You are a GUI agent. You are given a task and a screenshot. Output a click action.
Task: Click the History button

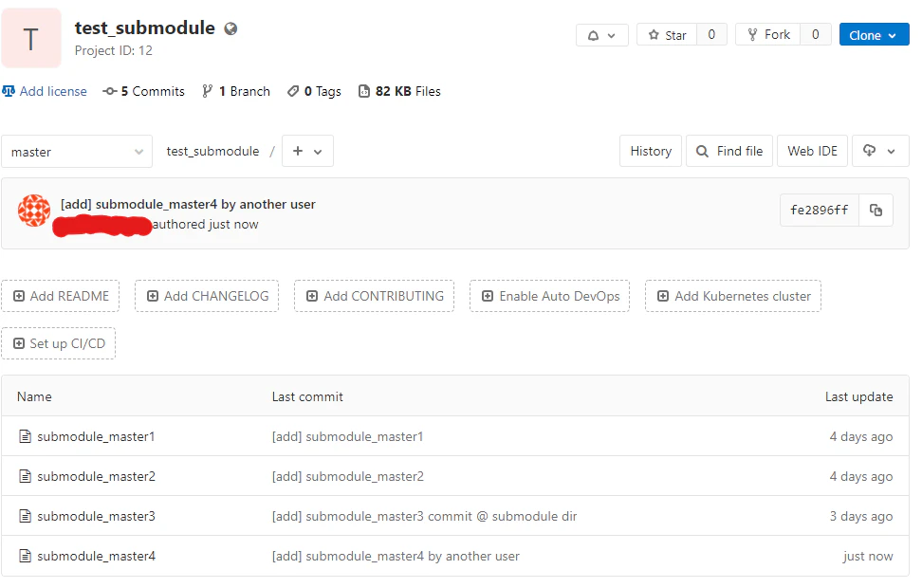pyautogui.click(x=651, y=151)
